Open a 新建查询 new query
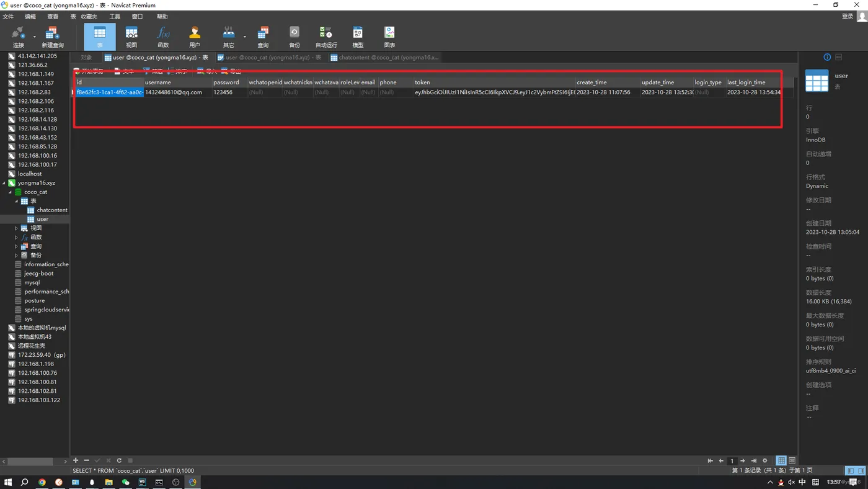This screenshot has width=868, height=489. pos(53,37)
